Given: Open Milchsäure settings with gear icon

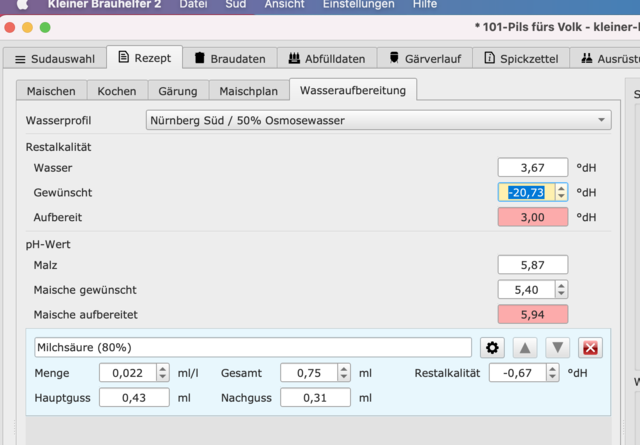Looking at the screenshot, I should (x=492, y=348).
